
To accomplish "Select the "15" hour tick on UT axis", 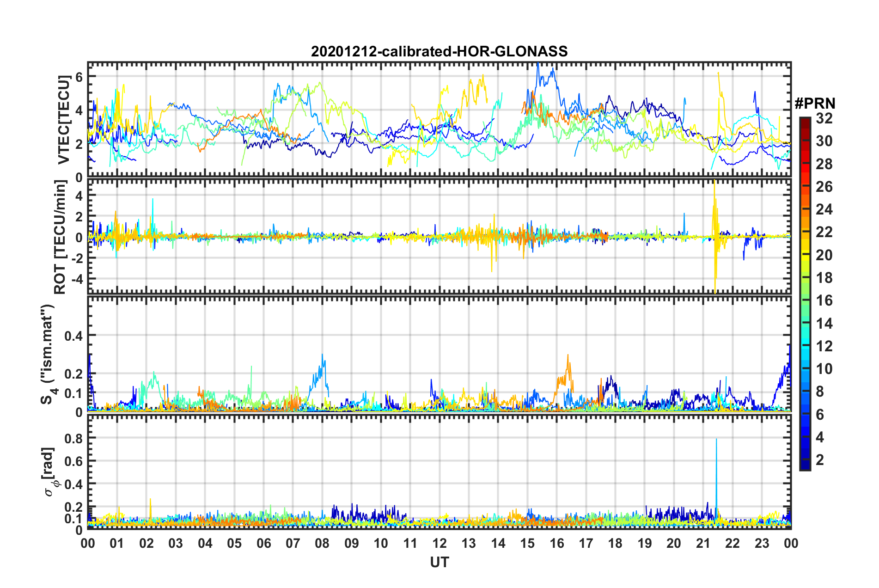I will click(x=527, y=543).
